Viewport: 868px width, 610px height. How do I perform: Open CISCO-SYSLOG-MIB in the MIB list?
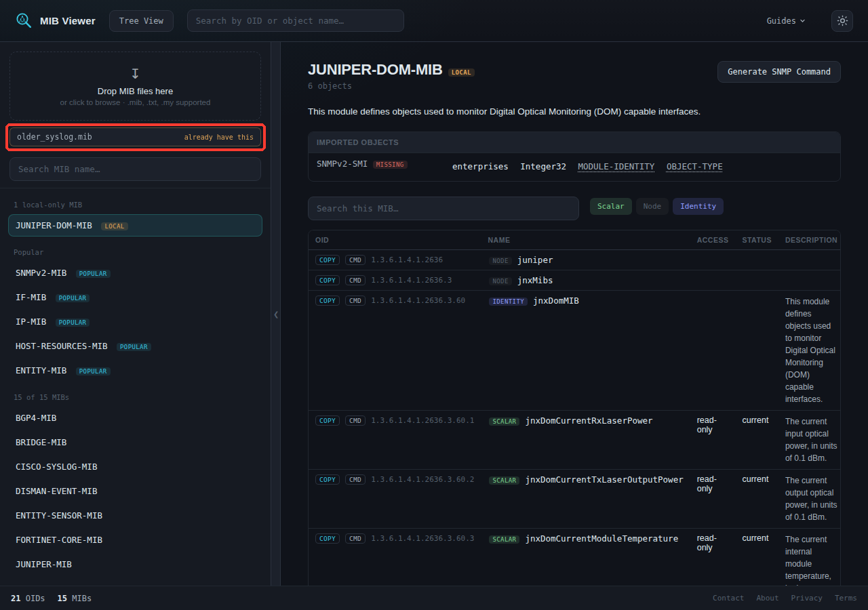[135, 467]
